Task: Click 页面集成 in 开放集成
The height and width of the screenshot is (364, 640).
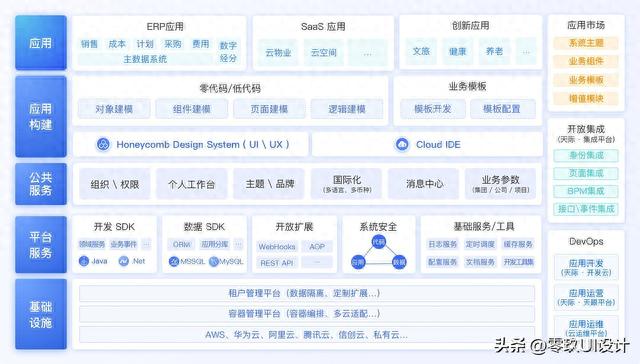Action: click(x=586, y=173)
